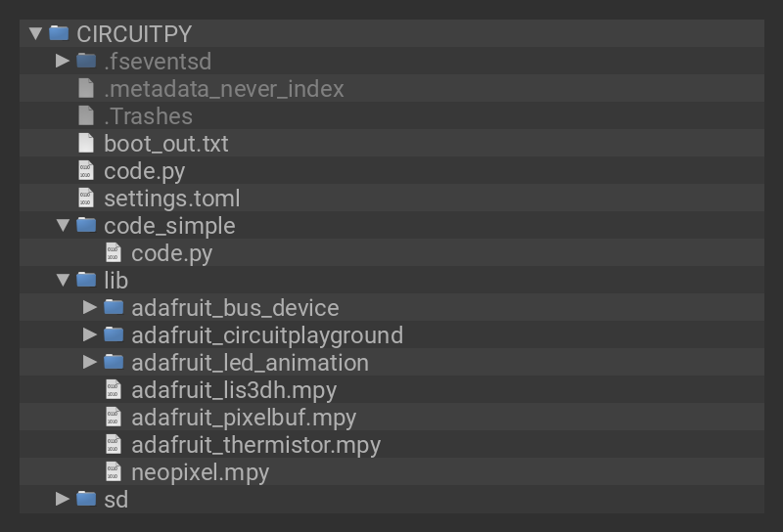
Task: Select adafruit_pixelbuf.mpy in the lib folder
Action: (x=243, y=417)
